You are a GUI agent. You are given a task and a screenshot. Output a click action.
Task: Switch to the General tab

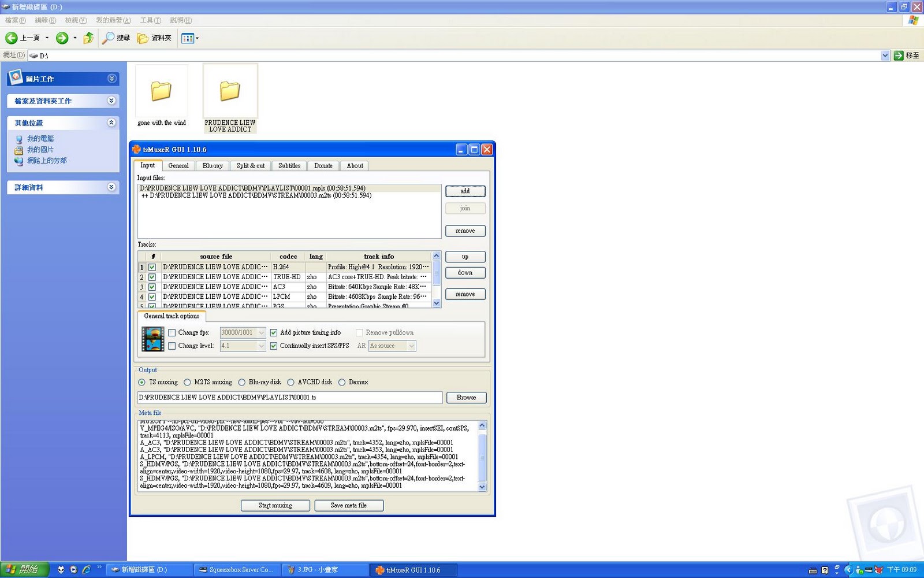click(x=178, y=166)
